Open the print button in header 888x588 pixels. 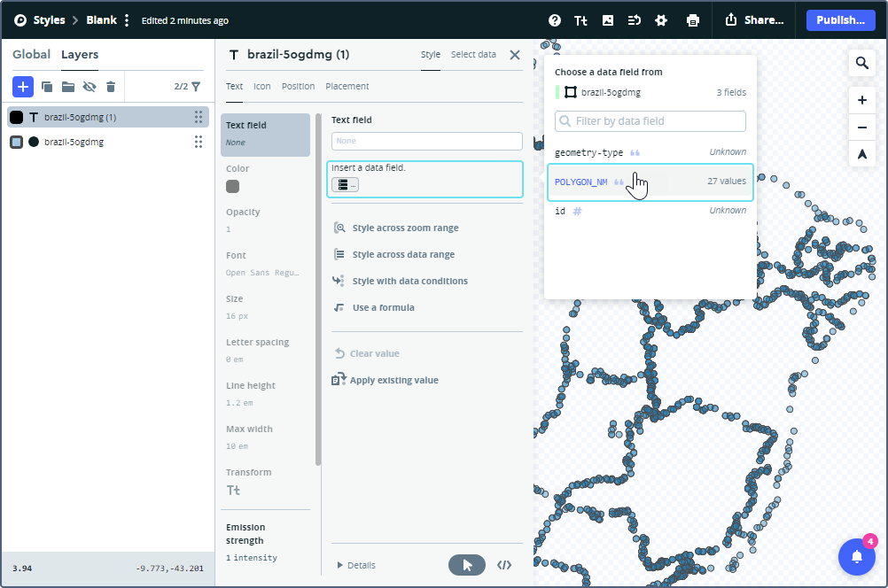point(693,20)
